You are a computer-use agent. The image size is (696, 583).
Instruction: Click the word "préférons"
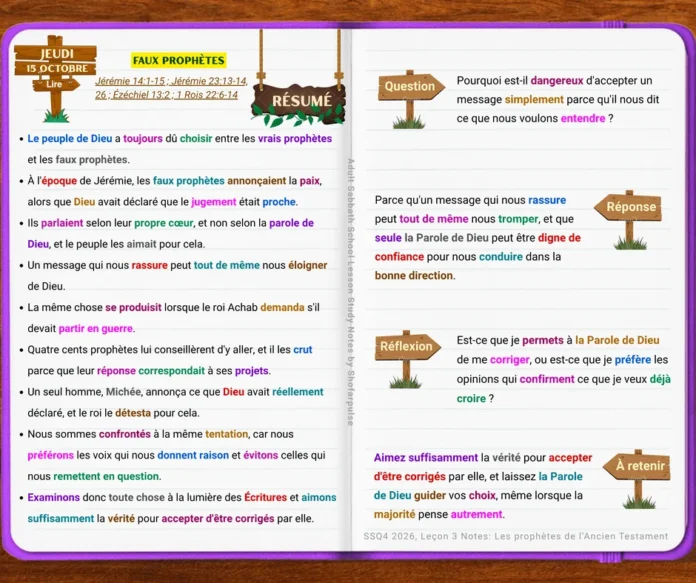pyautogui.click(x=51, y=455)
